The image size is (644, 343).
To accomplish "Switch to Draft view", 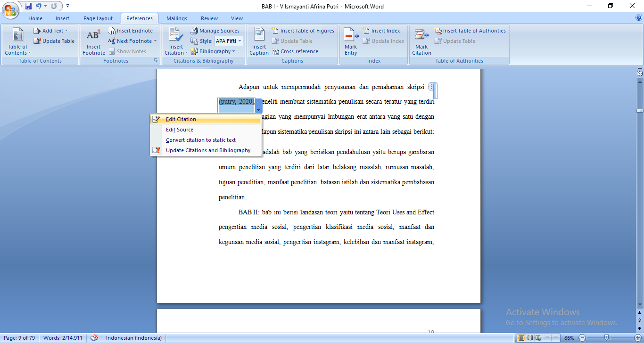I will click(x=556, y=338).
